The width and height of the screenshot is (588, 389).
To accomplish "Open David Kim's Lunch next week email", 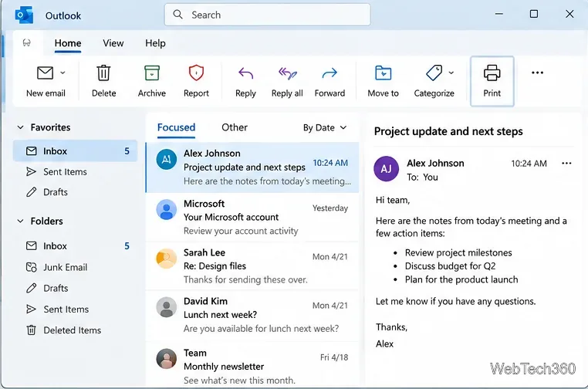I will 252,315.
